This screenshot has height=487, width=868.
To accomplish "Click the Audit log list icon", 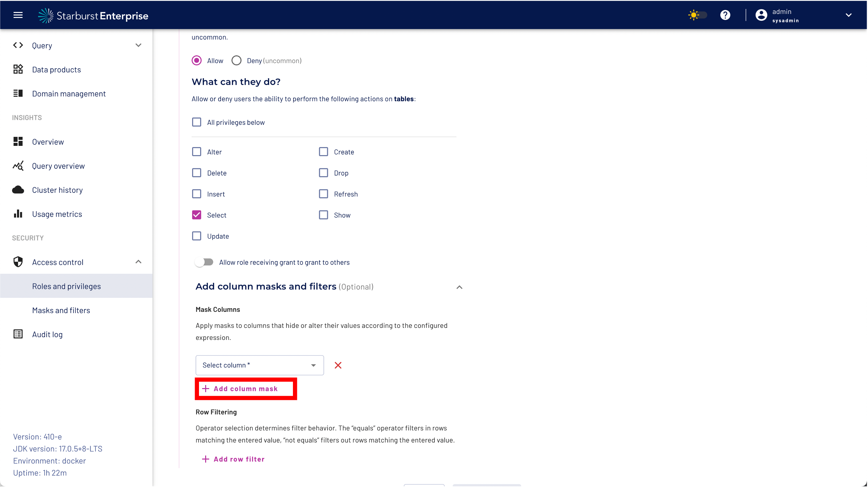I will click(x=18, y=334).
